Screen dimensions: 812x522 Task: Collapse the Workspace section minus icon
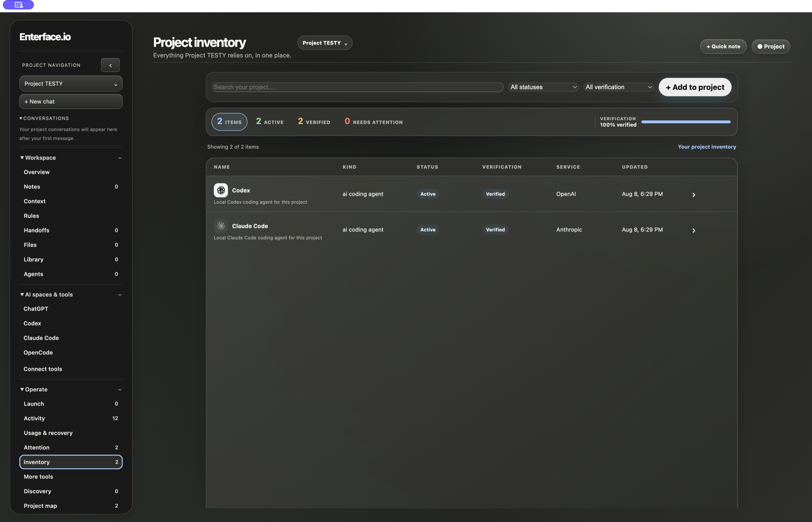[120, 158]
